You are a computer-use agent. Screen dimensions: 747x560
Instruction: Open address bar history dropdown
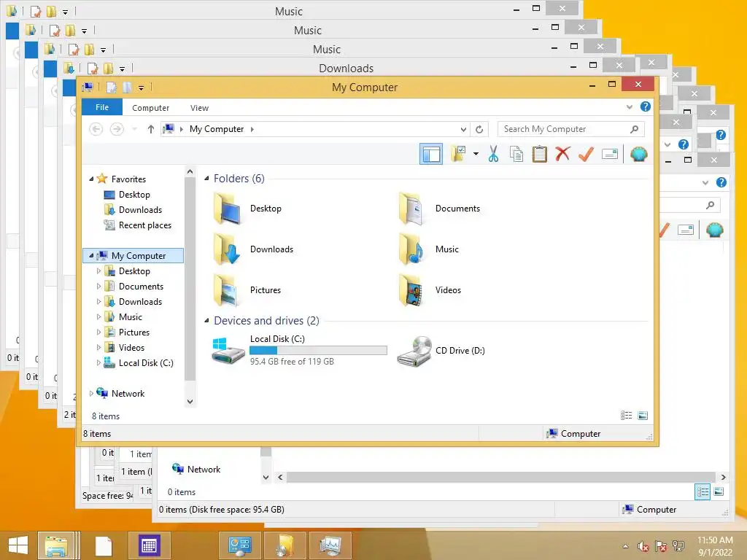[463, 129]
